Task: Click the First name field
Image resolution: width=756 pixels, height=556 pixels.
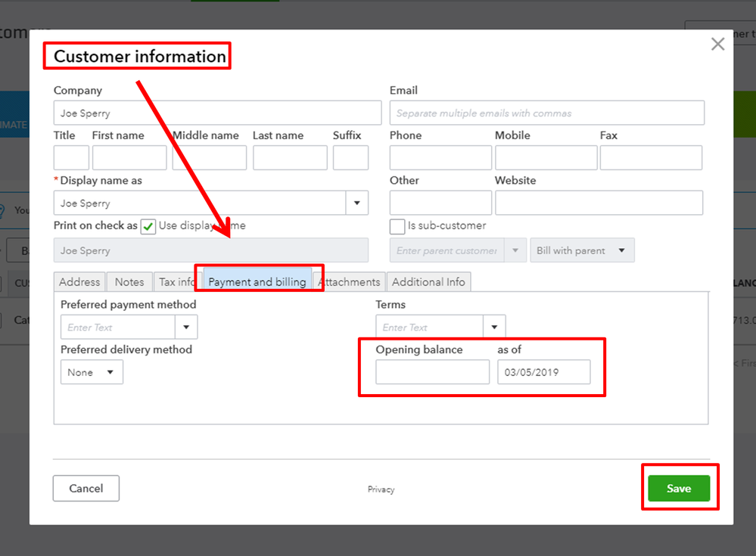Action: (x=129, y=157)
